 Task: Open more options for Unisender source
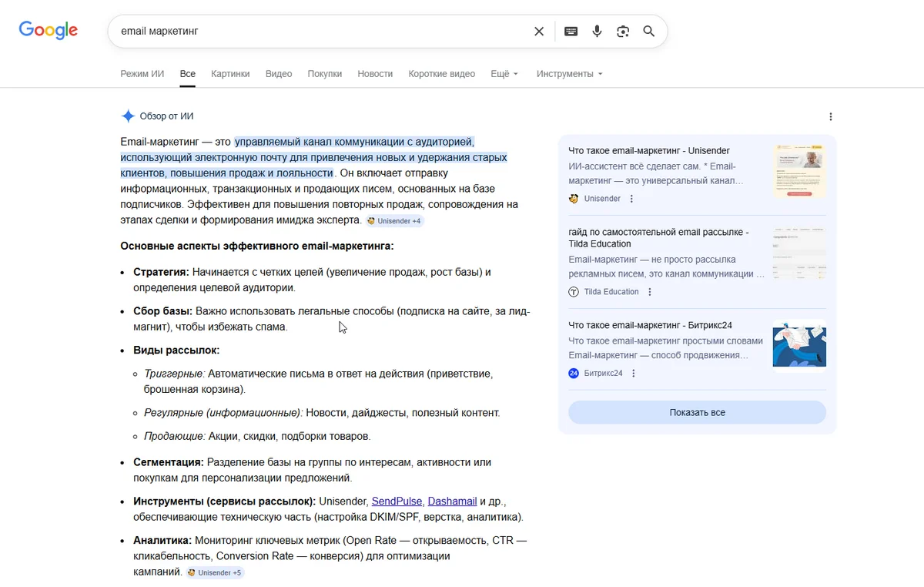[632, 199]
